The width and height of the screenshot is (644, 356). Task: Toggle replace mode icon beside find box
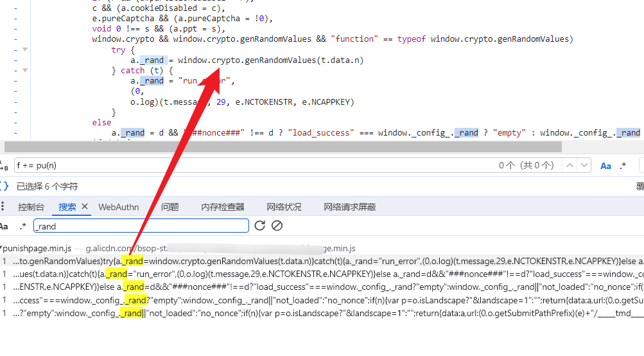4,166
